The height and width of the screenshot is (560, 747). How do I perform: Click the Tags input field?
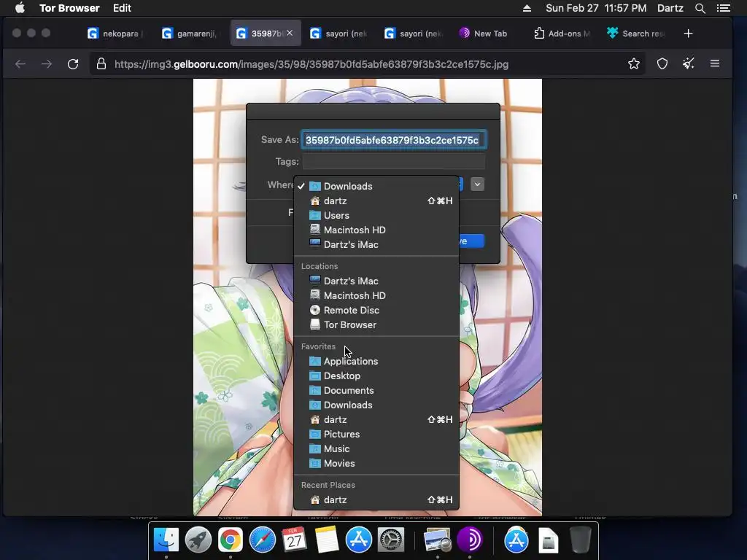coord(393,161)
